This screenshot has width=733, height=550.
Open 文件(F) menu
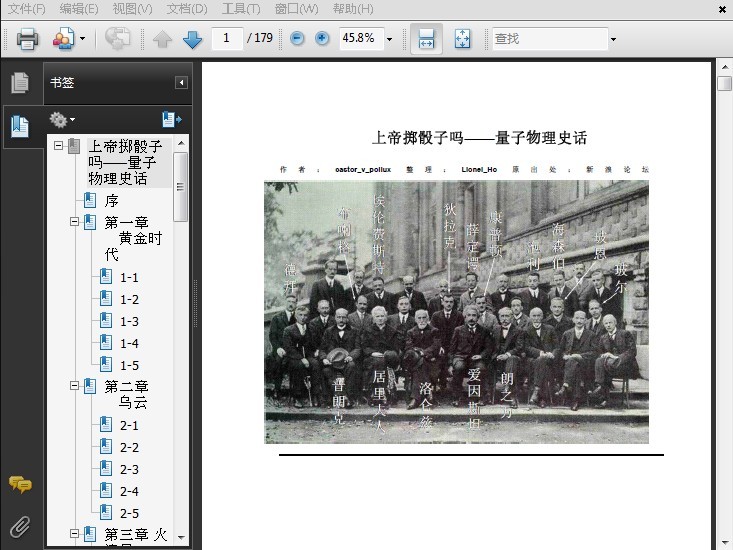27,8
